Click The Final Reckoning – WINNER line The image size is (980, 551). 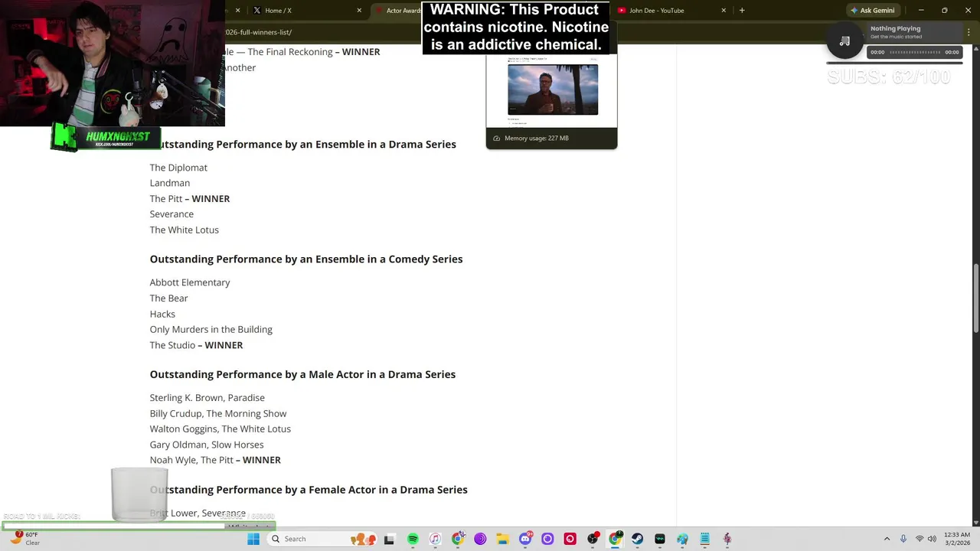(302, 52)
